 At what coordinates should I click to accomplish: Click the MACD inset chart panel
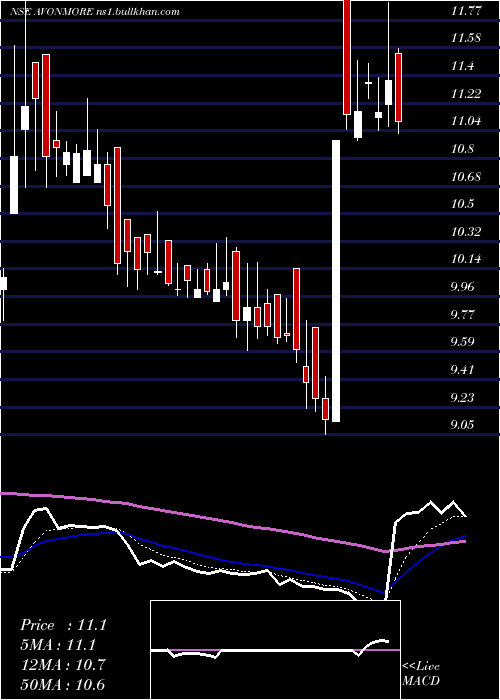275,650
